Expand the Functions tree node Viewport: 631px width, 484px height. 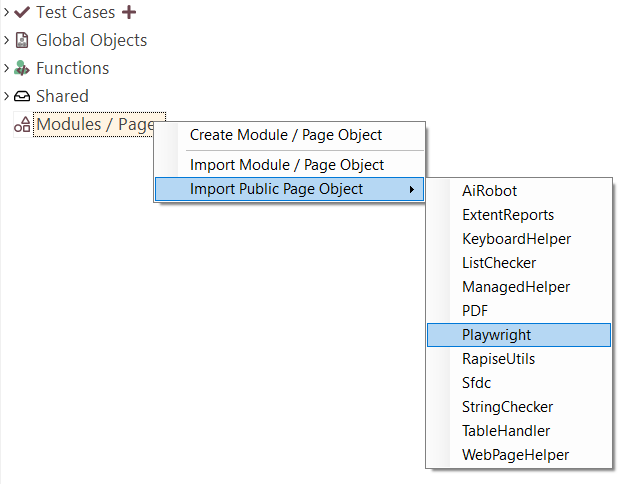(x=7, y=69)
